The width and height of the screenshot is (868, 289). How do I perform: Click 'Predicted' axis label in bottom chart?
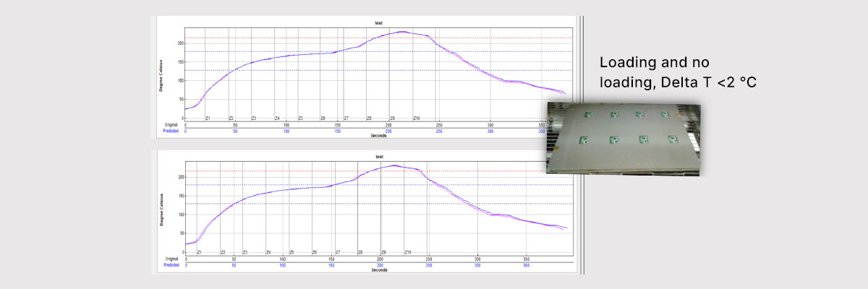point(171,265)
